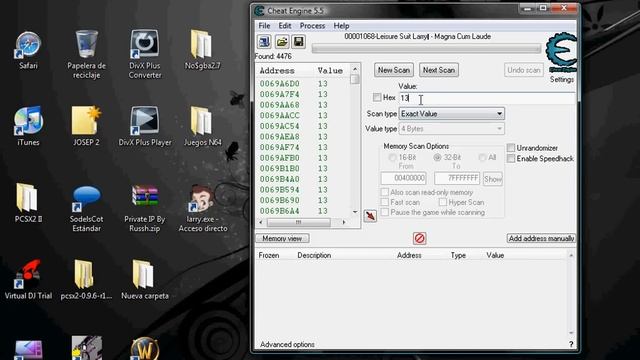Click Add address manually button

[x=541, y=238]
